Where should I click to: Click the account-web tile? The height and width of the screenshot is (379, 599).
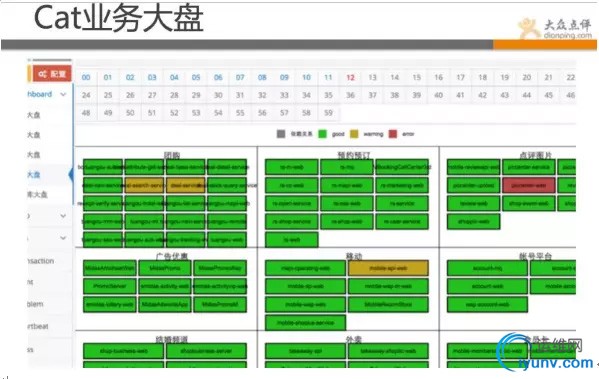[x=487, y=286]
